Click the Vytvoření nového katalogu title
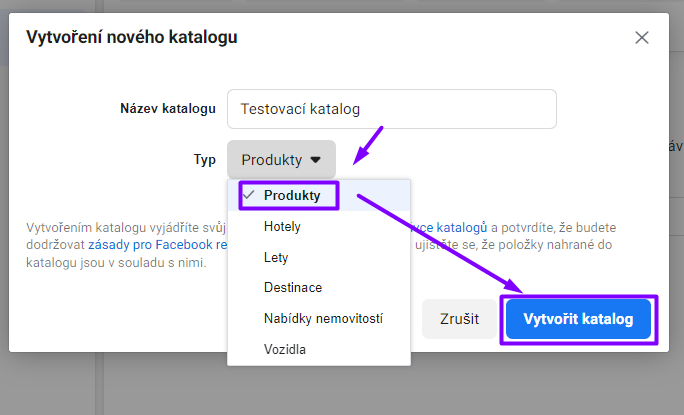 [x=132, y=38]
